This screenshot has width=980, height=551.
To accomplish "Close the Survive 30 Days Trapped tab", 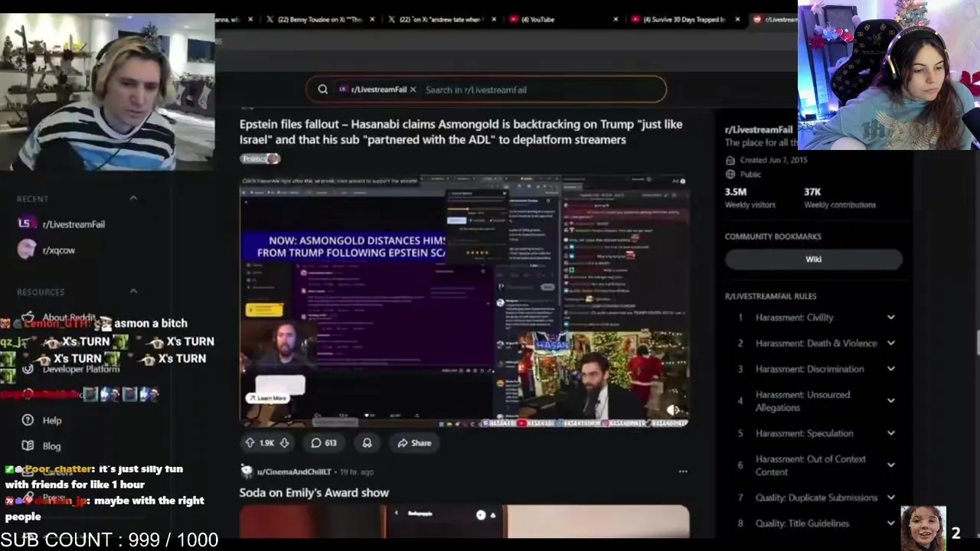I will click(x=737, y=19).
